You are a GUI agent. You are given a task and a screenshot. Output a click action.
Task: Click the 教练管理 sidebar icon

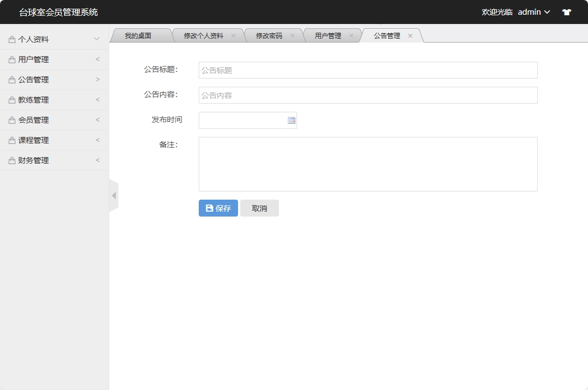[x=12, y=99]
